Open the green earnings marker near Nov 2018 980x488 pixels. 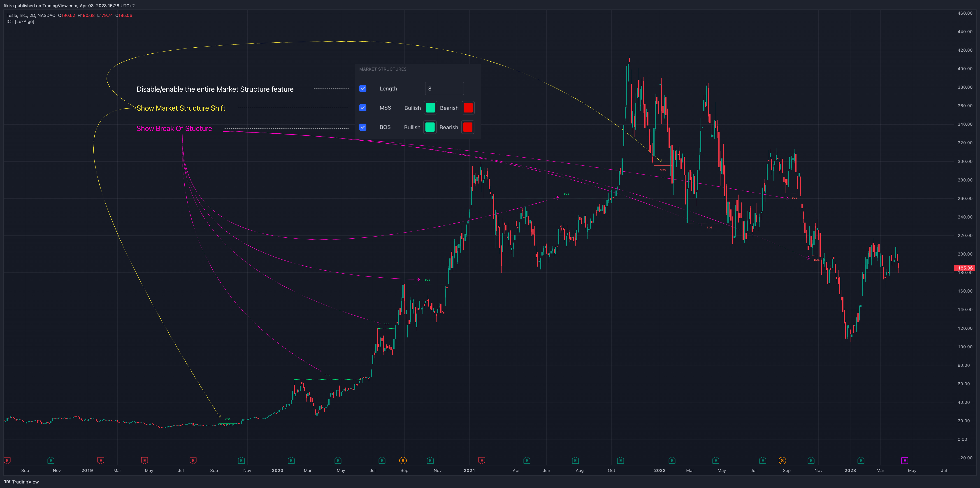pyautogui.click(x=51, y=461)
